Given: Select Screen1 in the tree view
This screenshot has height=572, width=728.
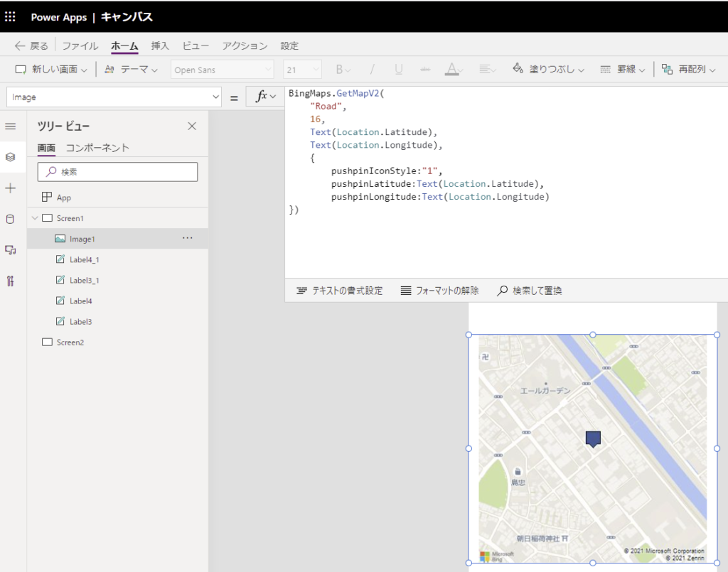Looking at the screenshot, I should pos(117,218).
